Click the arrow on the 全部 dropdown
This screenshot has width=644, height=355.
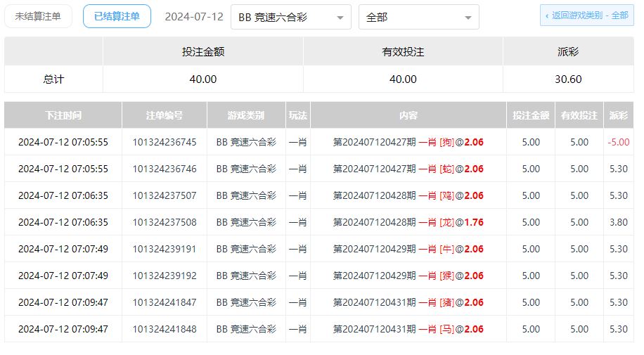tap(468, 18)
